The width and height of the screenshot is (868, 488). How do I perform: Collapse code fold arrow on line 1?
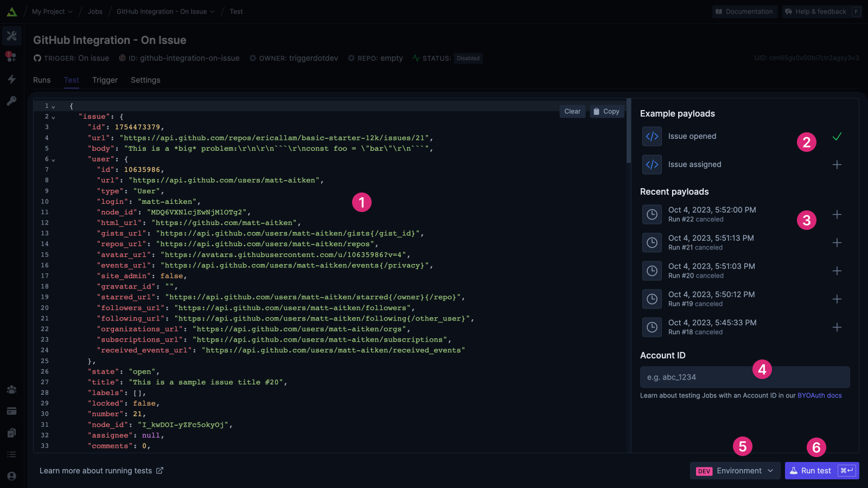click(x=53, y=107)
